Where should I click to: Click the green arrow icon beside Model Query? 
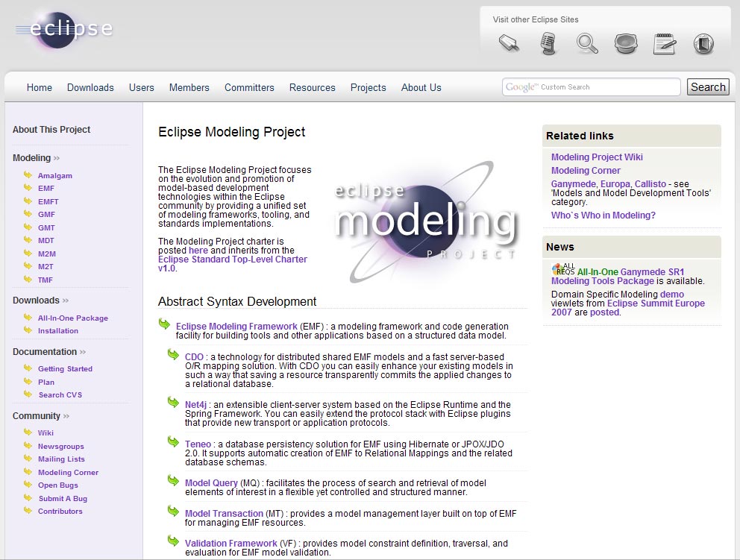pos(173,480)
